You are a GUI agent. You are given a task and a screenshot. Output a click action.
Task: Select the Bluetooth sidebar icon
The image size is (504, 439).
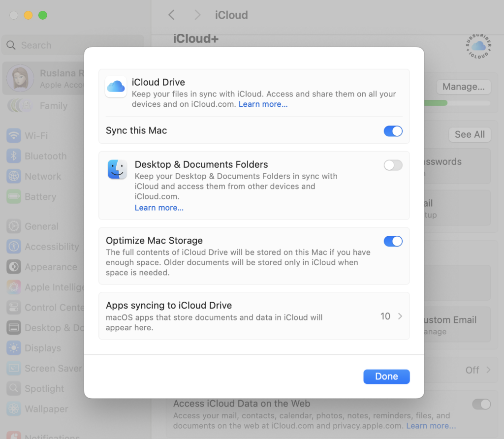point(13,156)
